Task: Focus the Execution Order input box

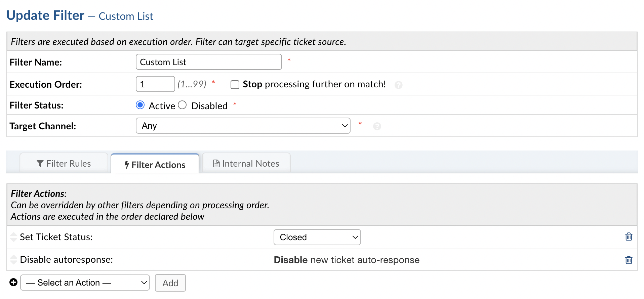Action: click(155, 84)
